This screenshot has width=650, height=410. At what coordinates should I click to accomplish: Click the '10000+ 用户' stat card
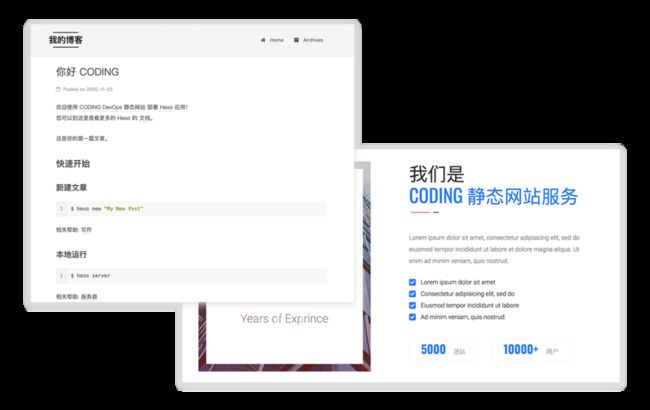coord(531,349)
